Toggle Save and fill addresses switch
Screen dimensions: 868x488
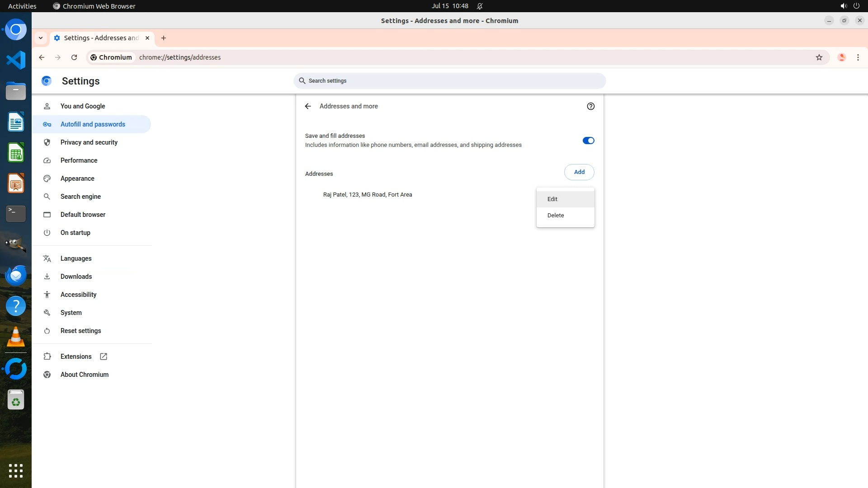point(588,141)
